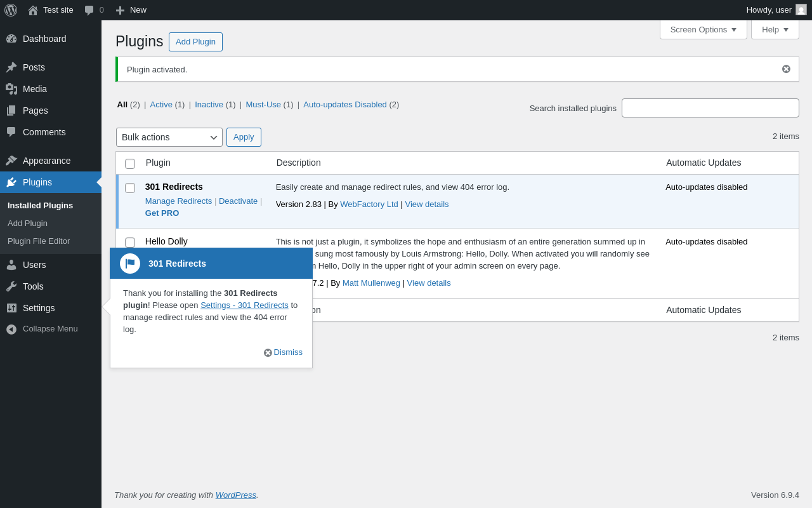812x508 pixels.
Task: Collapse the admin menu
Action: [51, 329]
